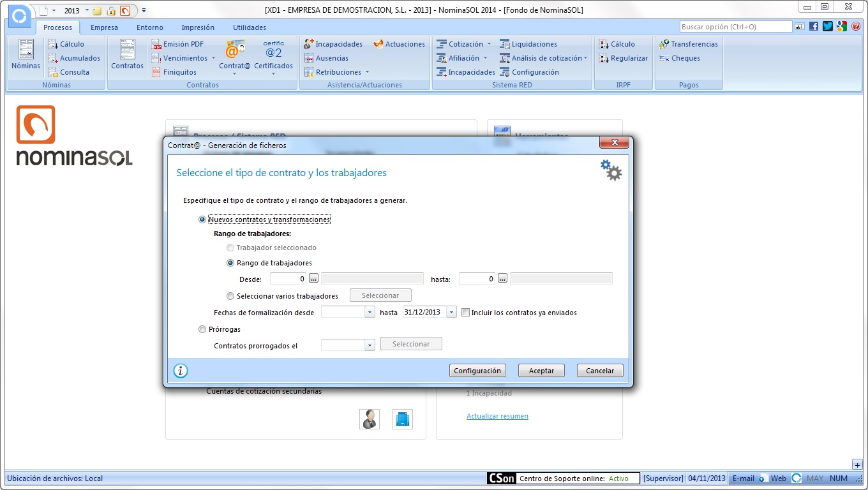Click the open folder icon in the quick access toolbar
The height and width of the screenshot is (490, 868).
pos(97,11)
